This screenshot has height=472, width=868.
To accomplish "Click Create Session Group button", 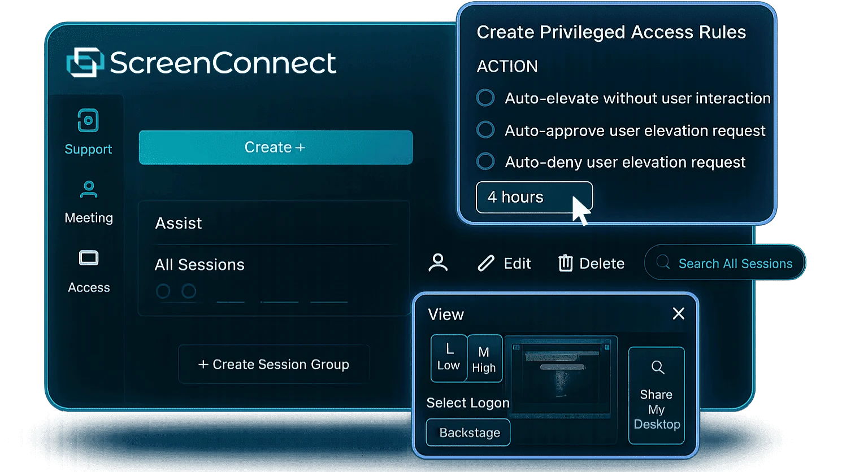I will click(274, 364).
